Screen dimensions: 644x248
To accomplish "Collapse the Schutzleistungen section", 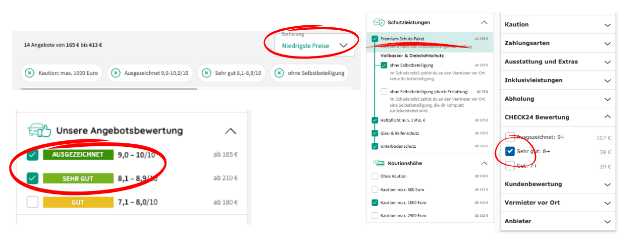I will click(x=484, y=22).
